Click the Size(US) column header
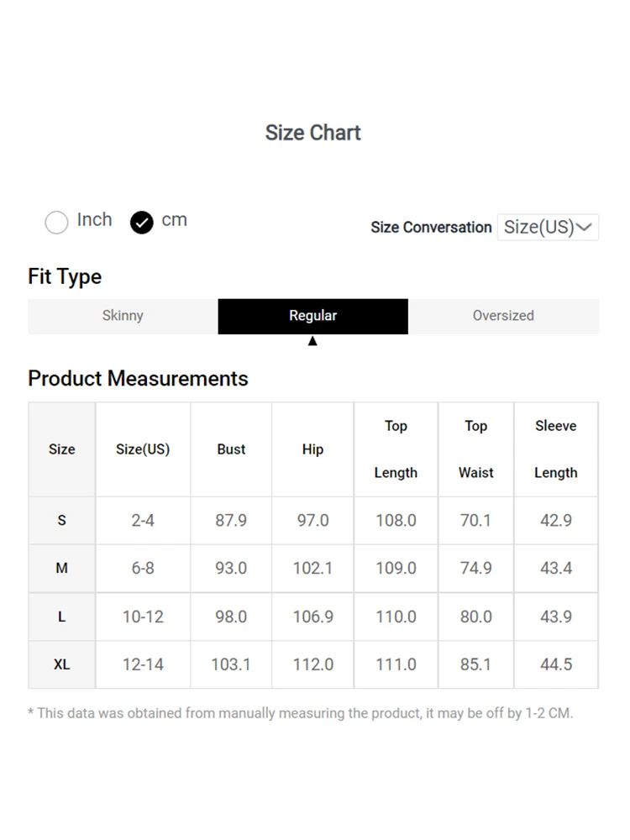630x840 pixels. click(143, 449)
